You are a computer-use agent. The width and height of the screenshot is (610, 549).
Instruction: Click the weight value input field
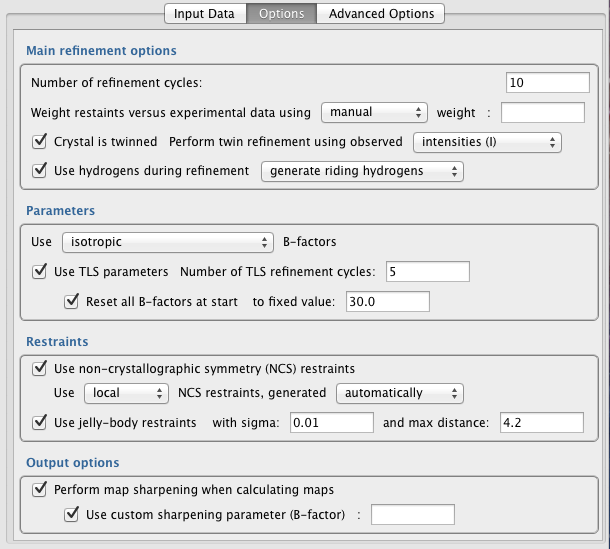542,112
